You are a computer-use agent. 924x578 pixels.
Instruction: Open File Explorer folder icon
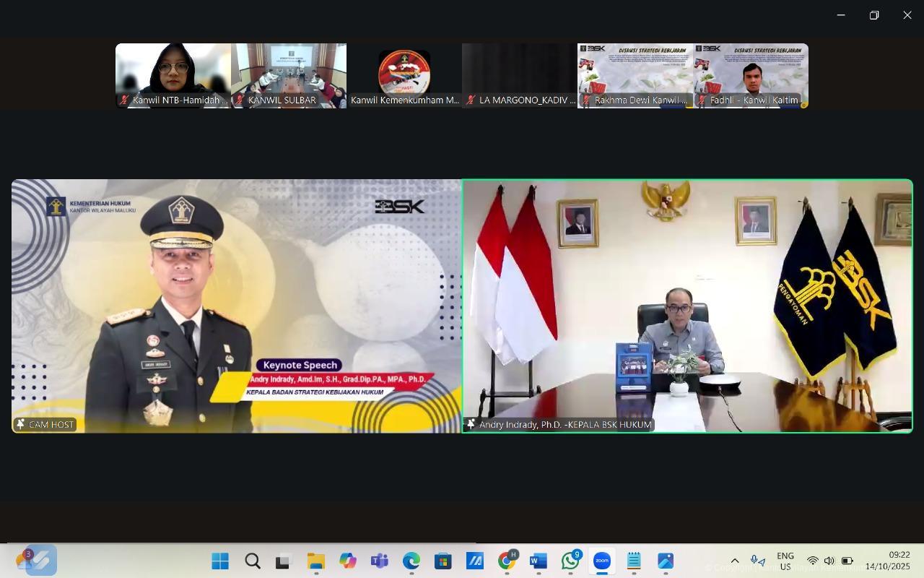click(x=315, y=561)
